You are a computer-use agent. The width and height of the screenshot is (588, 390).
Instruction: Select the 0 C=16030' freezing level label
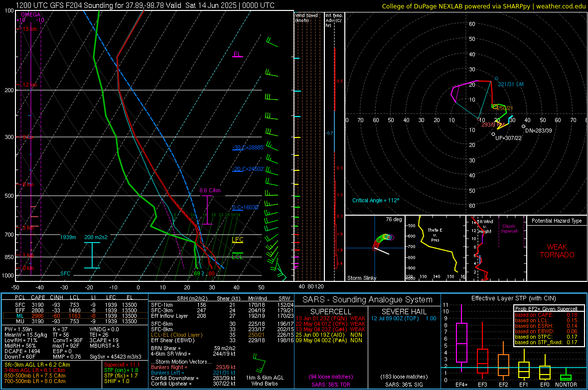click(246, 207)
